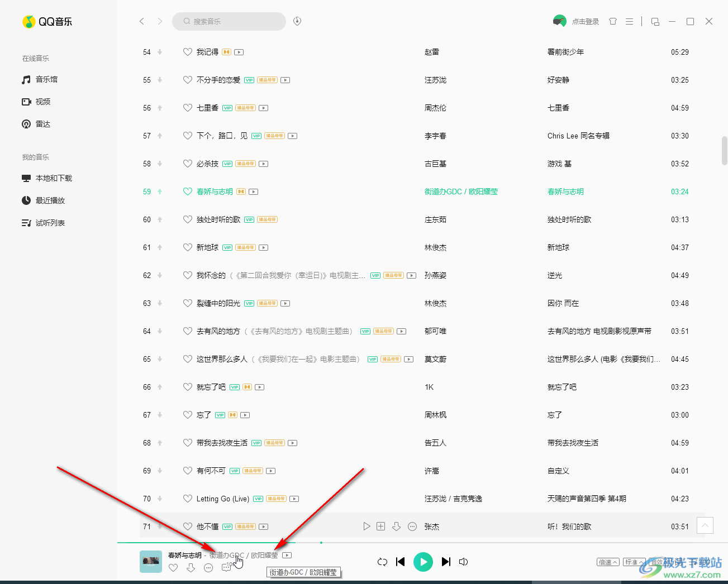Viewport: 728px width, 584px height.
Task: Open artist 街道办GDC / 欧阳耀莹 in row 59
Action: pos(461,192)
